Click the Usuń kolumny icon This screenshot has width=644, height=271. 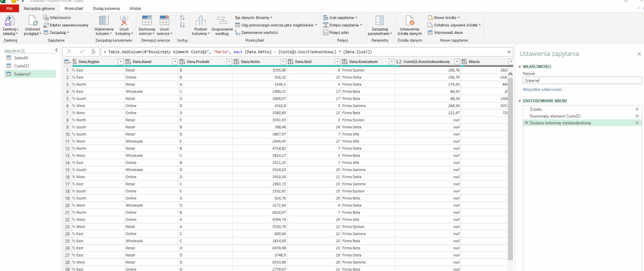click(124, 21)
